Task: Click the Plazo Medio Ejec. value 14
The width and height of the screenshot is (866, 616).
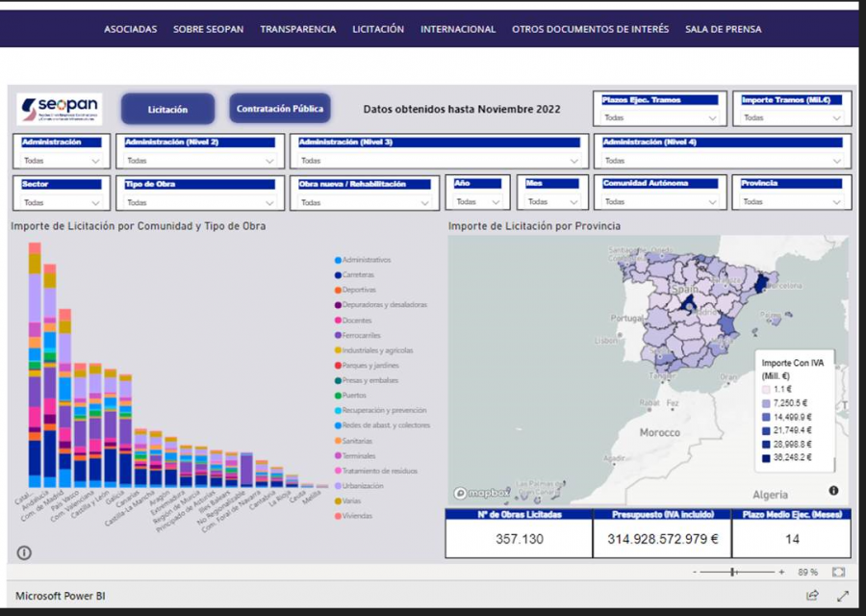Action: [x=792, y=539]
